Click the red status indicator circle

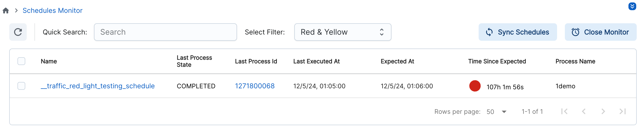[x=475, y=86]
